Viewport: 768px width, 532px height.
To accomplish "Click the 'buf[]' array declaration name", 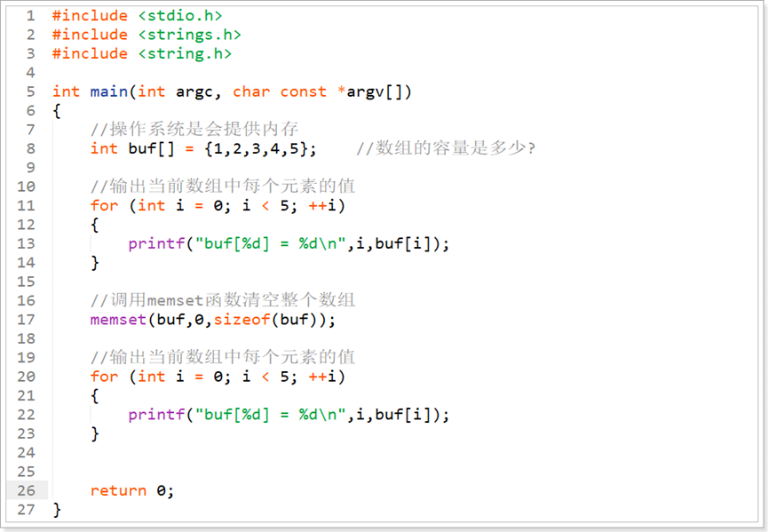I will point(151,148).
